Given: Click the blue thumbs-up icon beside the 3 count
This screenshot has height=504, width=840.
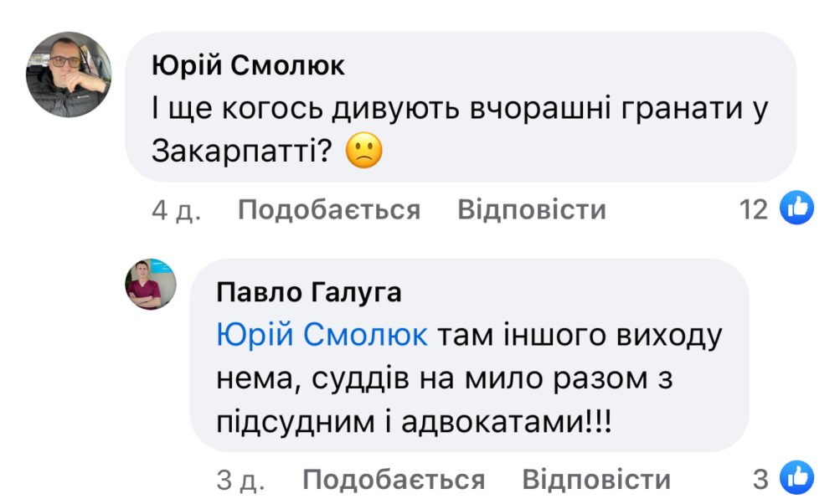Looking at the screenshot, I should click(x=796, y=479).
